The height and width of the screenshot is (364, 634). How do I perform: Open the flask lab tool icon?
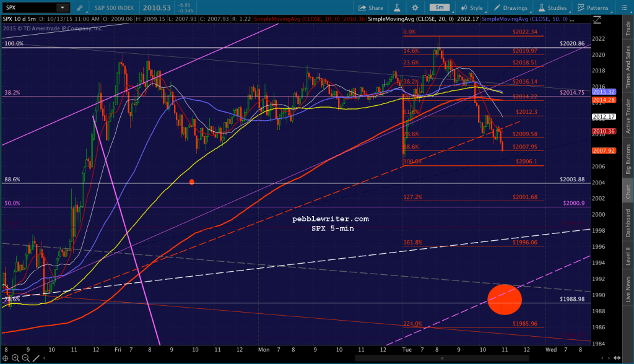(x=397, y=7)
